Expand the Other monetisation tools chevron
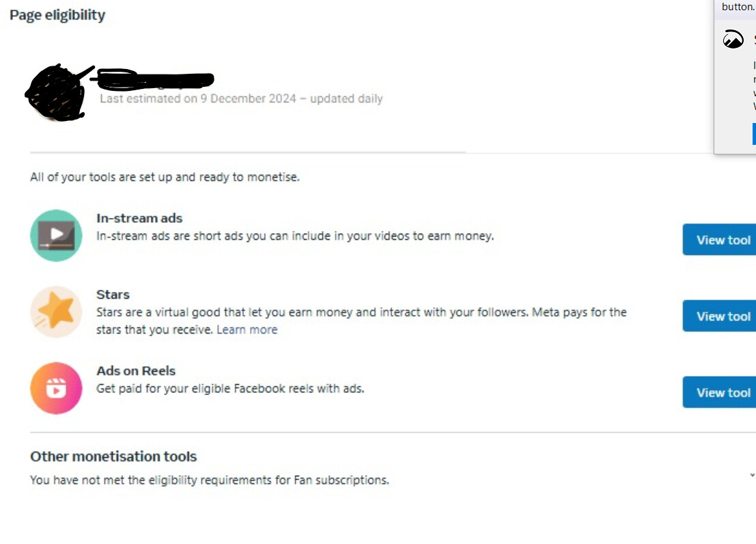This screenshot has width=756, height=544. coord(752,476)
